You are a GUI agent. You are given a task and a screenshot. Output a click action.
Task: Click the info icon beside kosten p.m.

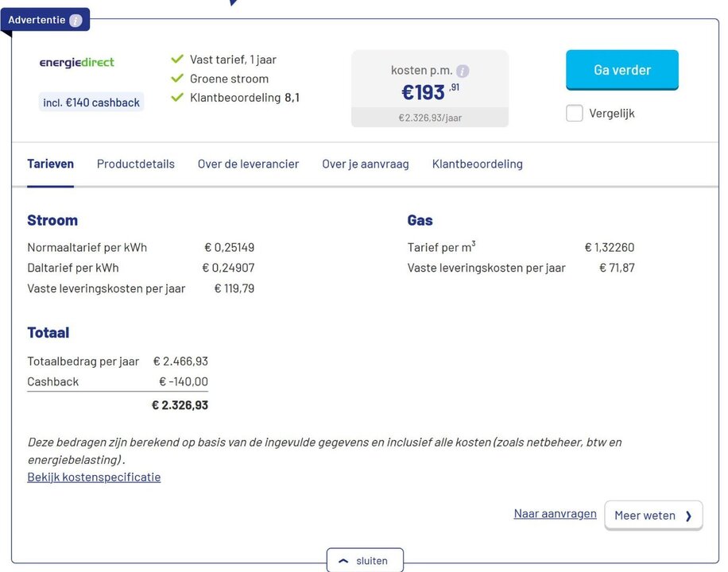click(463, 70)
